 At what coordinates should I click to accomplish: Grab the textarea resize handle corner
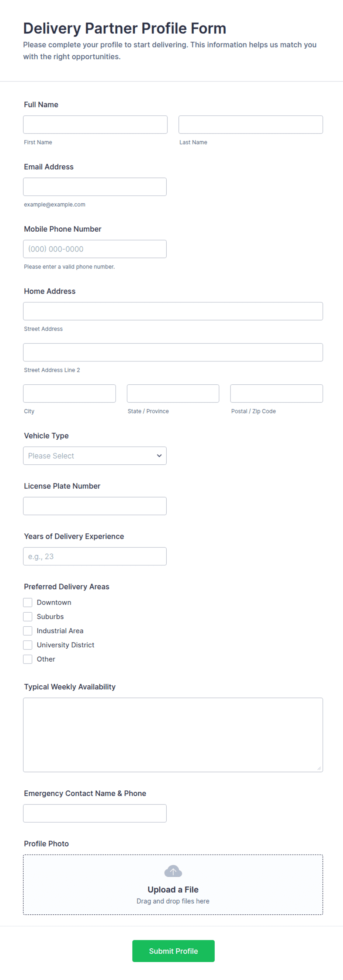click(x=319, y=768)
